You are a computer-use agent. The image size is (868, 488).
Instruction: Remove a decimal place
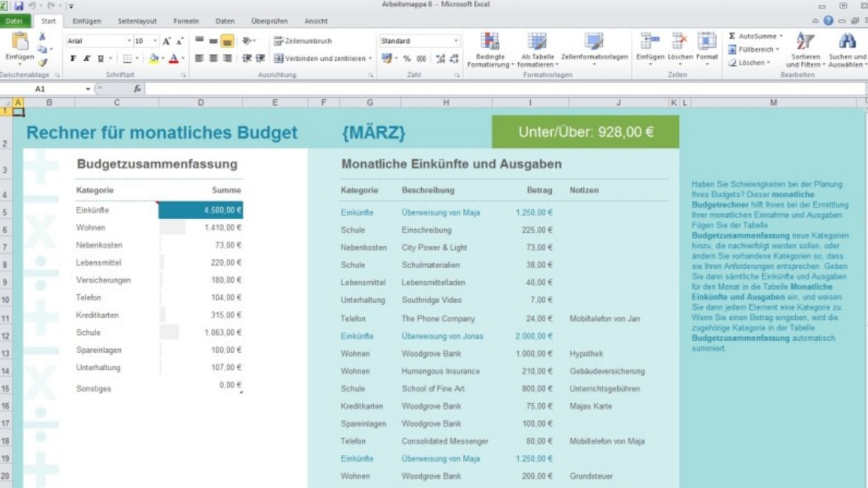point(454,59)
